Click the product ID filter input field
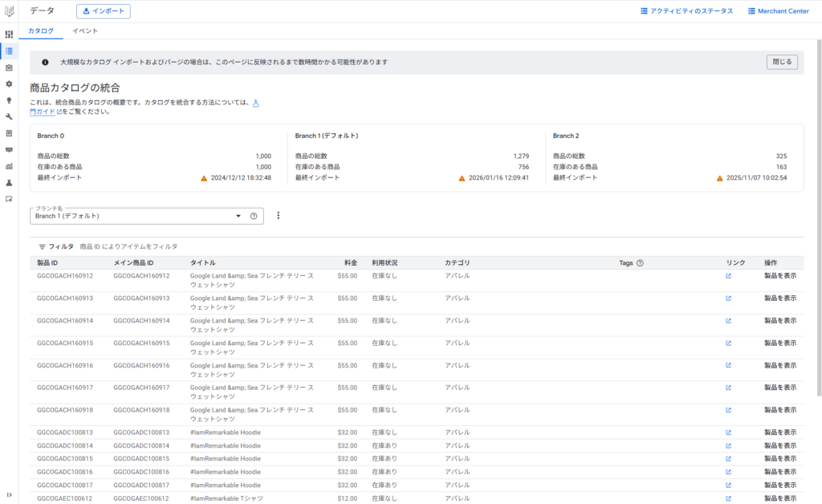Screen dimensions: 822x504 (x=441, y=246)
